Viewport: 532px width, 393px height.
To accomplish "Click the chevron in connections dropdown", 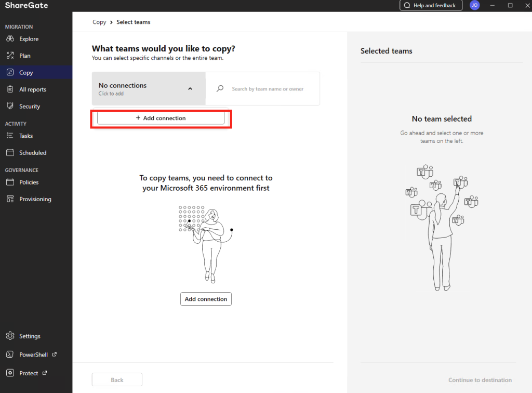I will pos(190,88).
